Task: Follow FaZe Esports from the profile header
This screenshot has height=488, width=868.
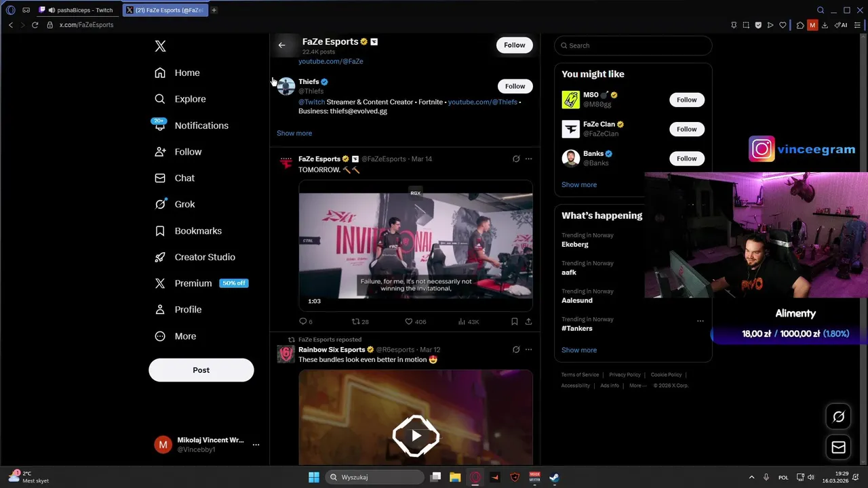Action: (514, 45)
